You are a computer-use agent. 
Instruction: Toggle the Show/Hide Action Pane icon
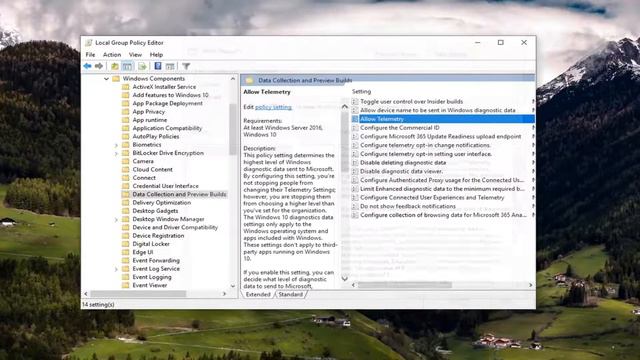(x=170, y=66)
